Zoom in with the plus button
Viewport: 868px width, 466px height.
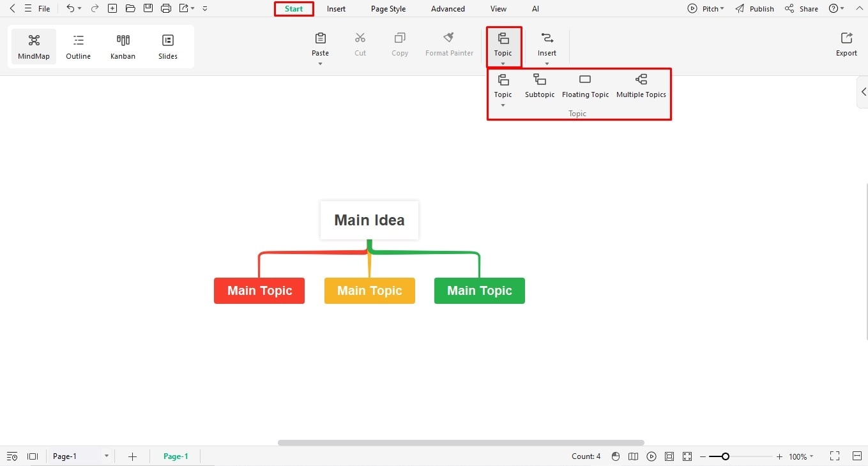coord(779,456)
